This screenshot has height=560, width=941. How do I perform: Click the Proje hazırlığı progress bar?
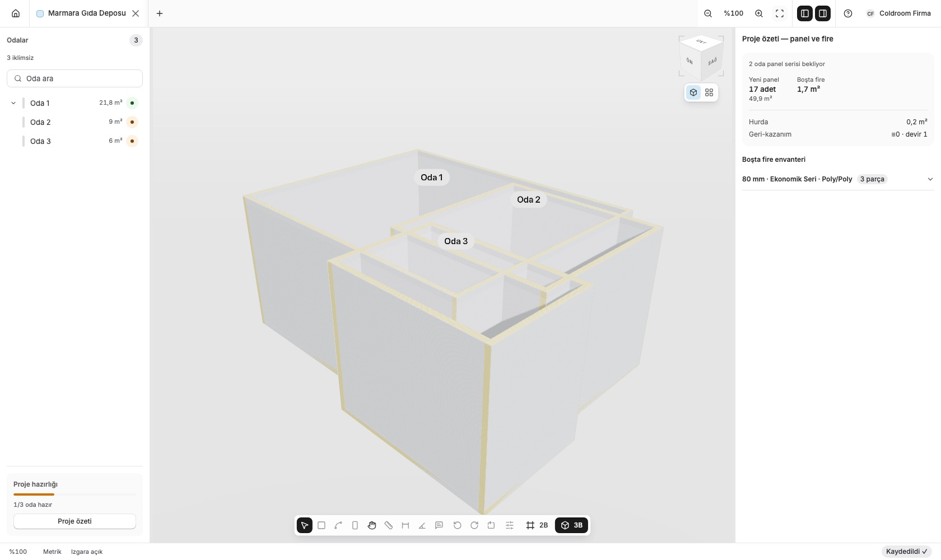pyautogui.click(x=74, y=494)
